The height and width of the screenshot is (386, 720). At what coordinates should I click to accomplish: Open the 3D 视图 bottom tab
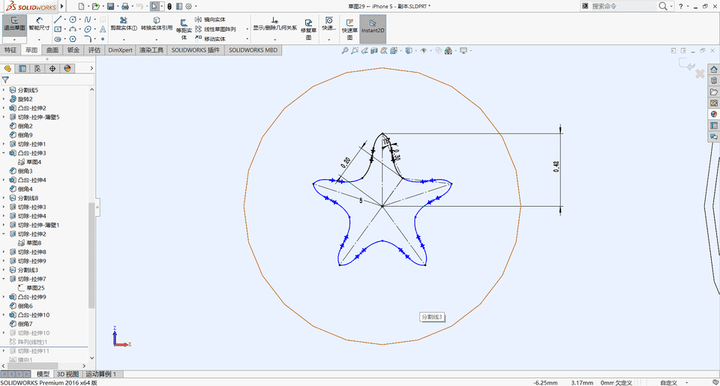[x=68, y=374]
